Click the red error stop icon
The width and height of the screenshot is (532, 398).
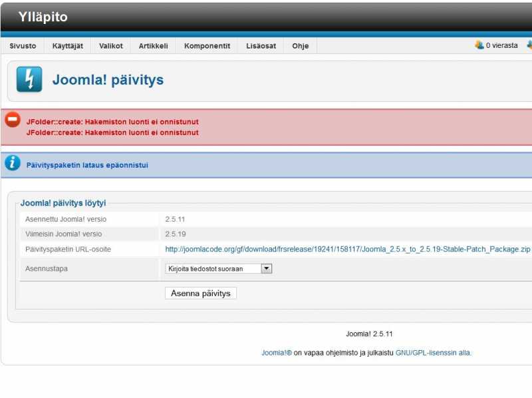coord(13,120)
